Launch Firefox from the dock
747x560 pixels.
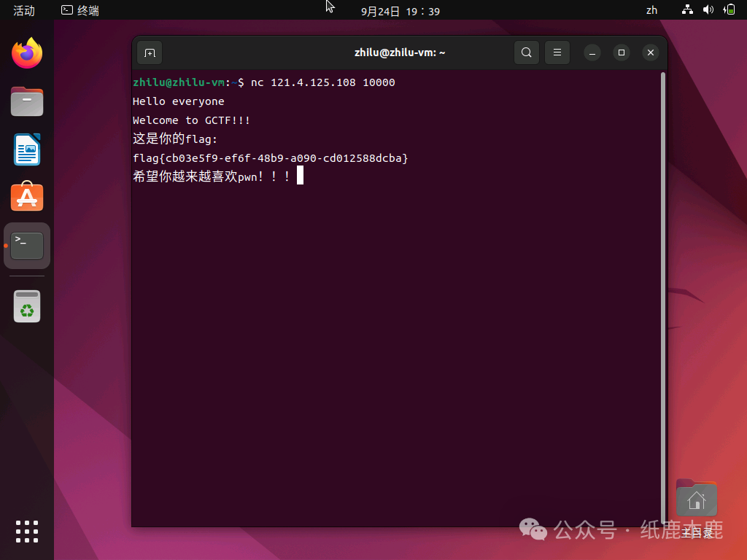(26, 52)
